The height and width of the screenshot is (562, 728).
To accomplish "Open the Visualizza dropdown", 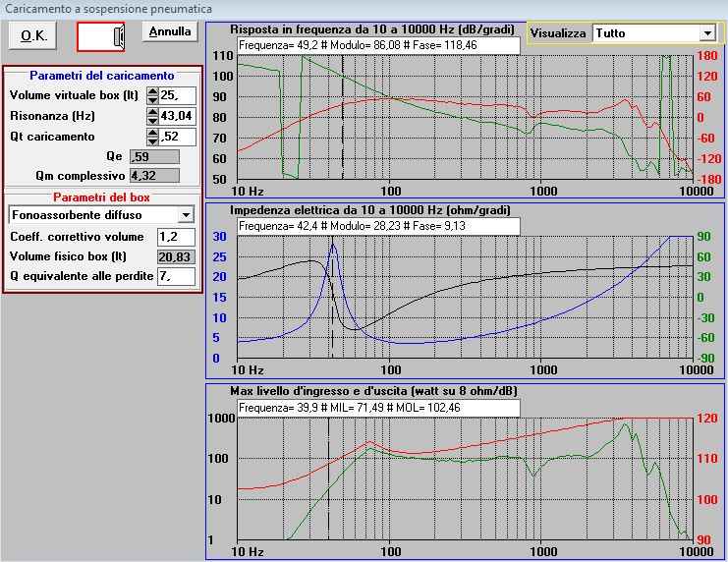I will (x=707, y=33).
